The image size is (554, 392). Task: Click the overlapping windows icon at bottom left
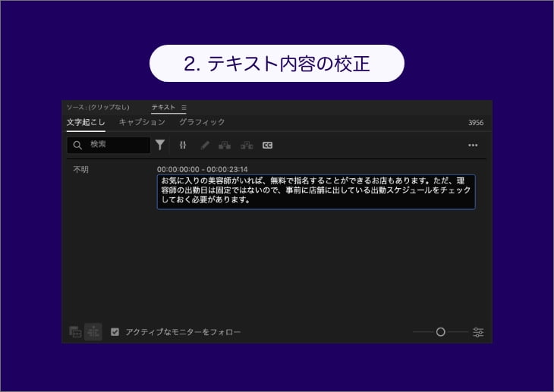coord(75,332)
